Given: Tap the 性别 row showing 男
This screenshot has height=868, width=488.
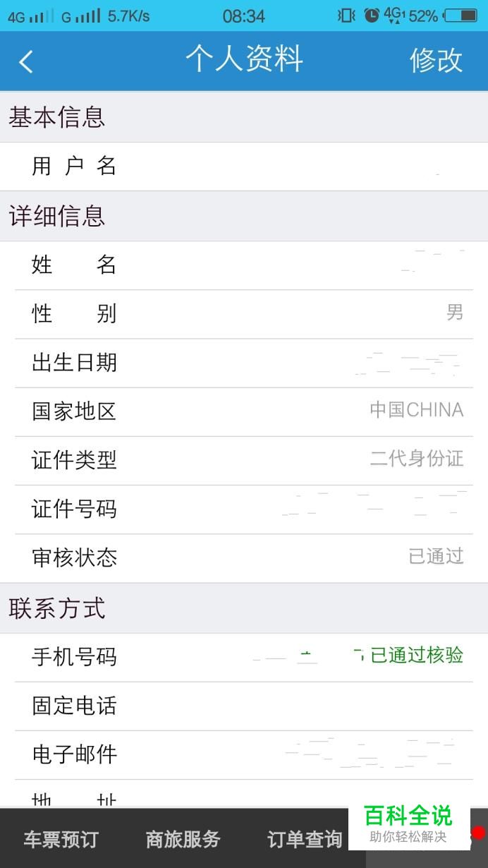Looking at the screenshot, I should [244, 314].
